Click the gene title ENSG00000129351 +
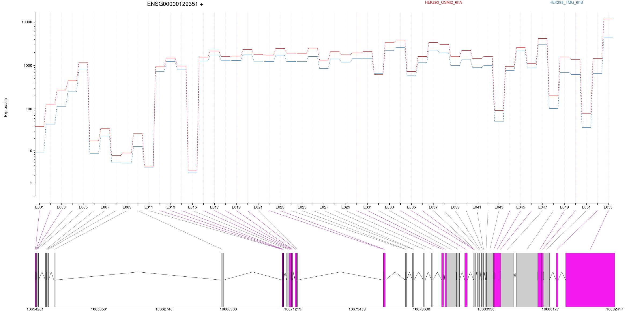This screenshot has height=322, width=644. [175, 4]
